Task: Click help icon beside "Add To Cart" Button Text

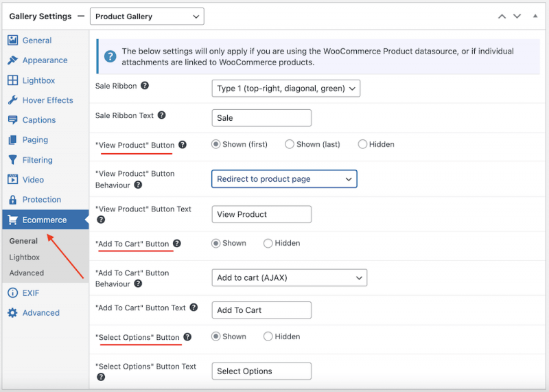Action: point(194,308)
